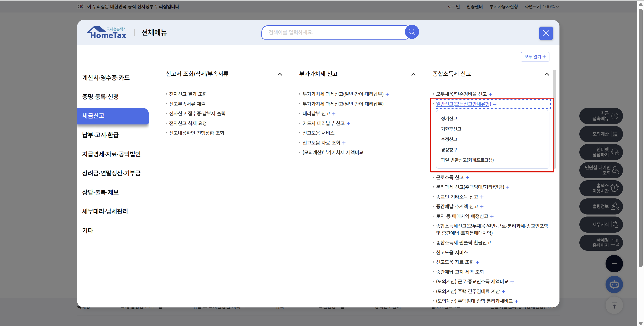
Task: Collapse 일반신고(모든신고안내유형) submenu
Action: [x=495, y=104]
